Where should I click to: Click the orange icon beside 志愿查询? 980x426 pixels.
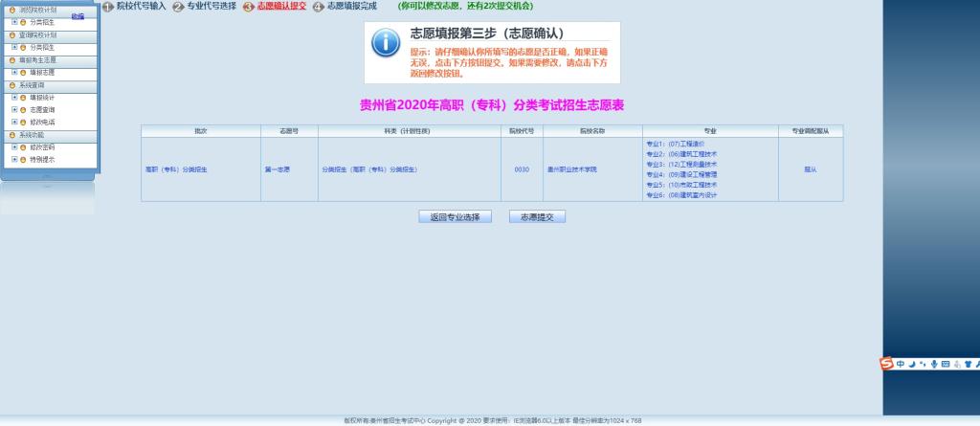pos(23,109)
